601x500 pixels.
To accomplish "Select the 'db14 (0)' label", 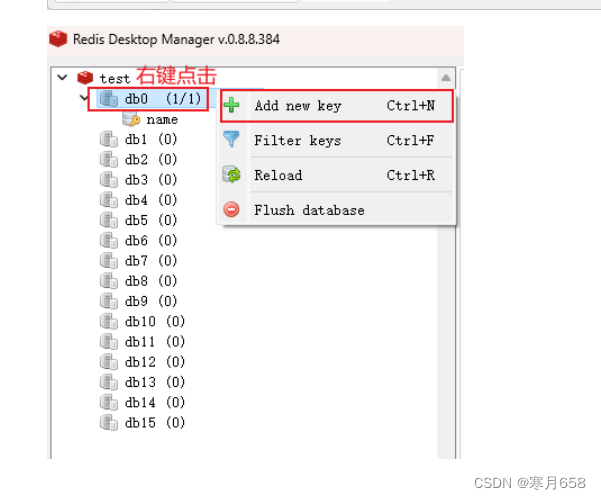I will 155,403.
